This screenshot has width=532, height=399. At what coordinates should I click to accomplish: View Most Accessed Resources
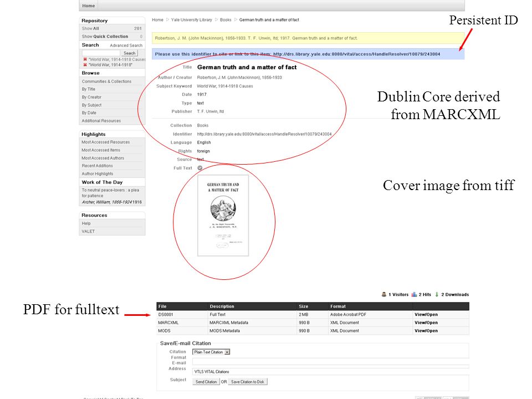tap(105, 142)
